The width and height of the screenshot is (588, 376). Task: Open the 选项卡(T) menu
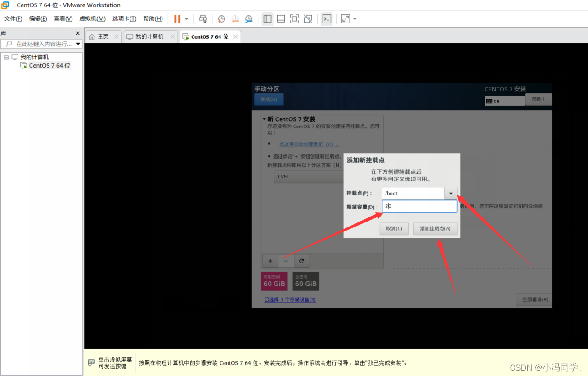click(x=125, y=18)
